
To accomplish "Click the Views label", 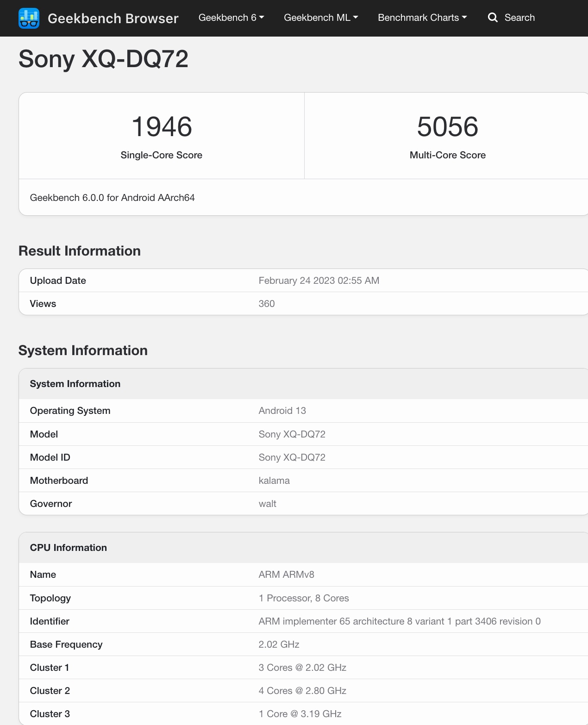I will click(43, 304).
